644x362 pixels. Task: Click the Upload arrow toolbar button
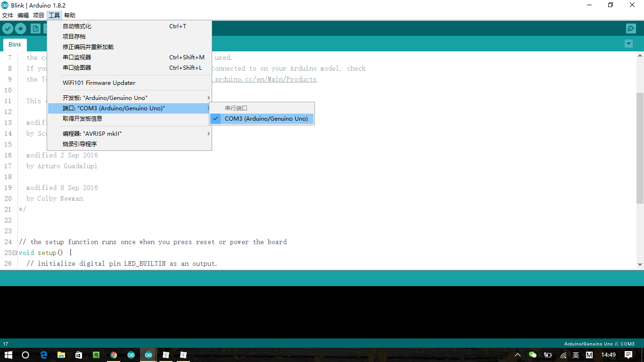tap(20, 29)
